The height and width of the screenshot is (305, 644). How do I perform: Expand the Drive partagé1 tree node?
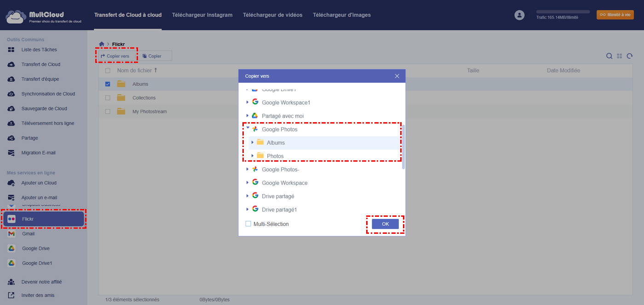pyautogui.click(x=247, y=209)
